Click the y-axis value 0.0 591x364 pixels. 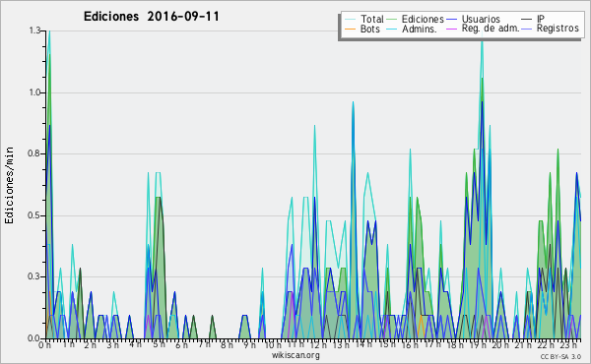[x=34, y=338]
